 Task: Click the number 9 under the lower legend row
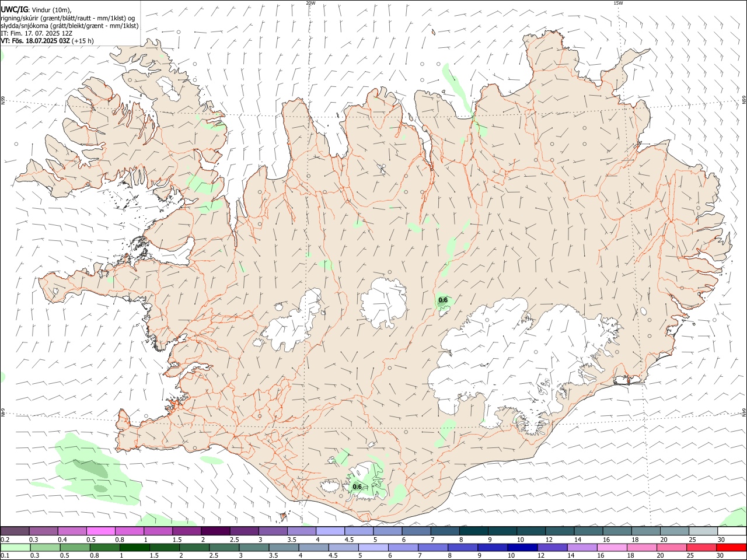[x=481, y=556]
